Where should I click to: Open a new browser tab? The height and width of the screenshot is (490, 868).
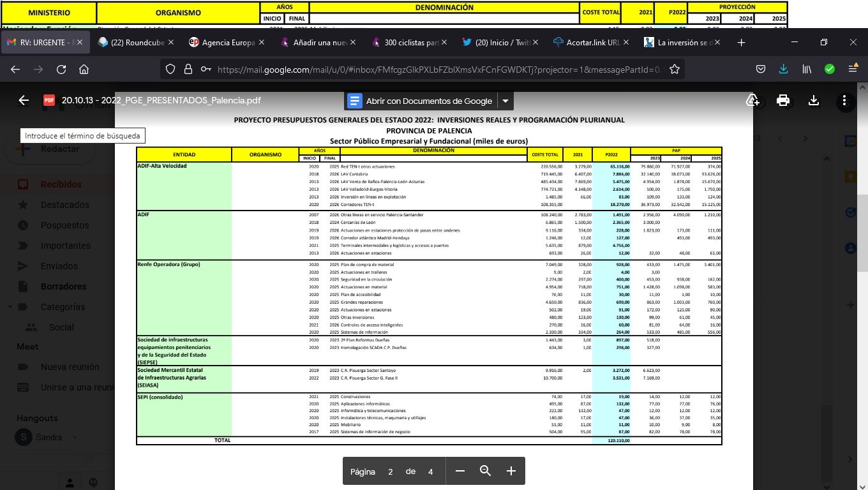tap(741, 43)
